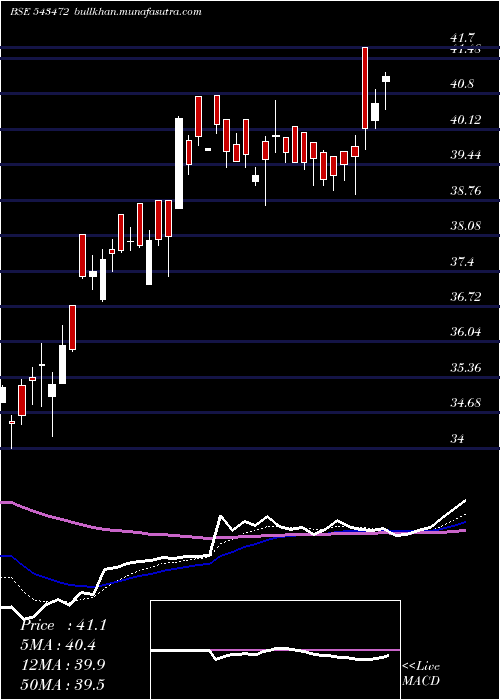Viewport: 500px width, 700px height.
Task: Click the 40.12 price axis label
Action: [467, 120]
